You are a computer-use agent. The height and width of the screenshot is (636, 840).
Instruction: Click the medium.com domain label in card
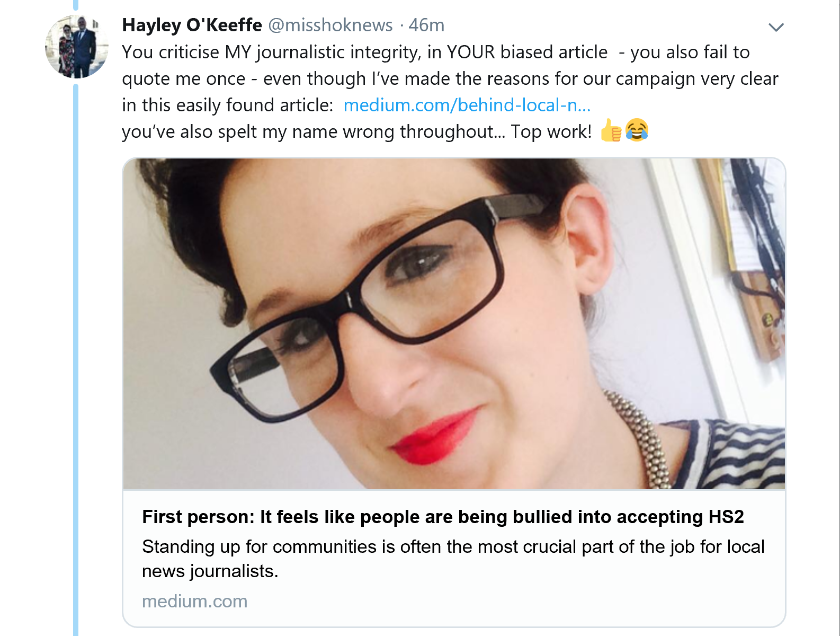click(x=195, y=601)
